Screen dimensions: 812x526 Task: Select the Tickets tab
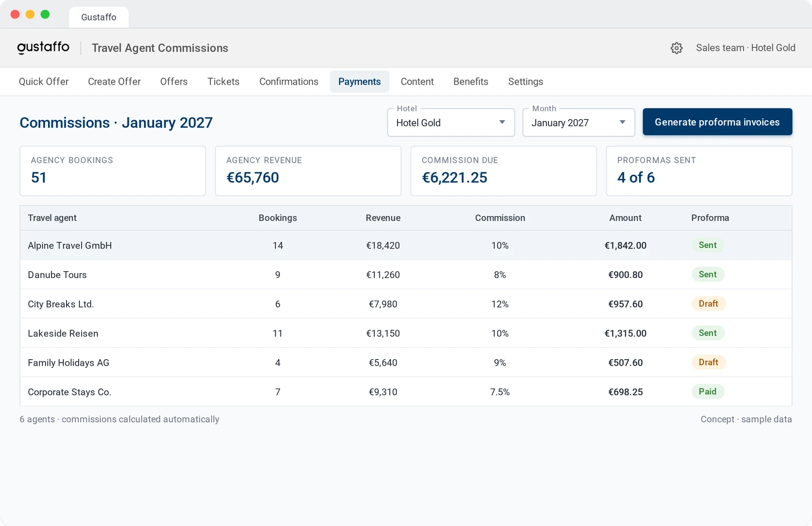click(x=224, y=82)
